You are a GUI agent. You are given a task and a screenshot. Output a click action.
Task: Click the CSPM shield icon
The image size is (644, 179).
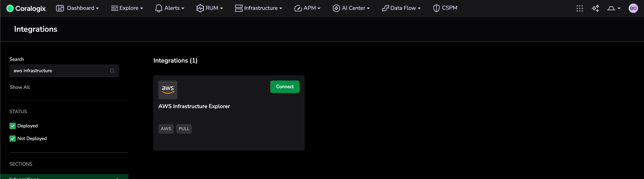436,8
